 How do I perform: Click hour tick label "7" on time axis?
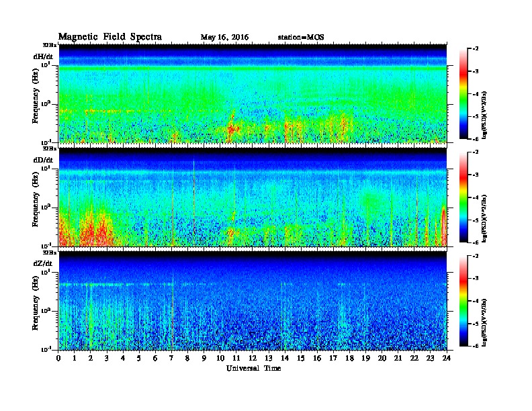point(171,358)
